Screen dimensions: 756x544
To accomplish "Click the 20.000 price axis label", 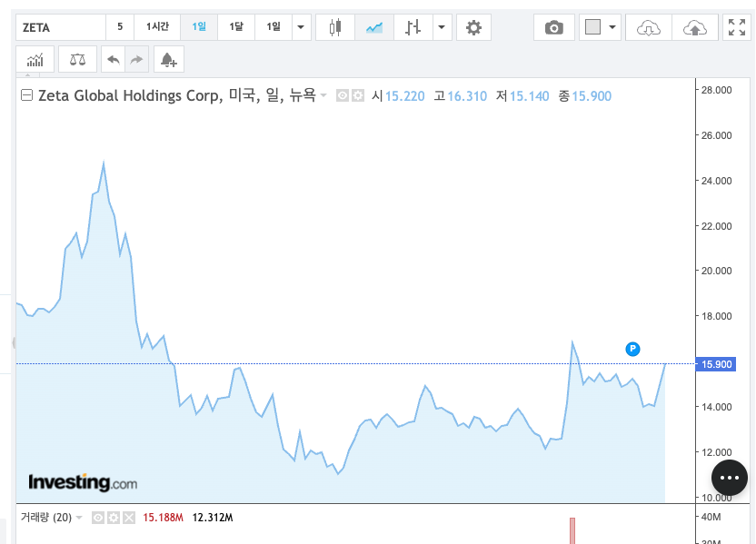I will [716, 271].
